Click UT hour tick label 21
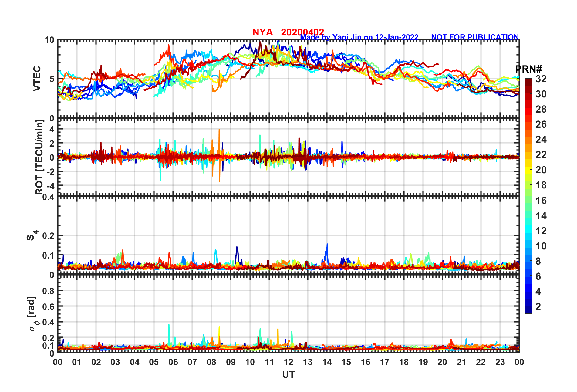Image resolution: width=577 pixels, height=392 pixels. pos(462,362)
